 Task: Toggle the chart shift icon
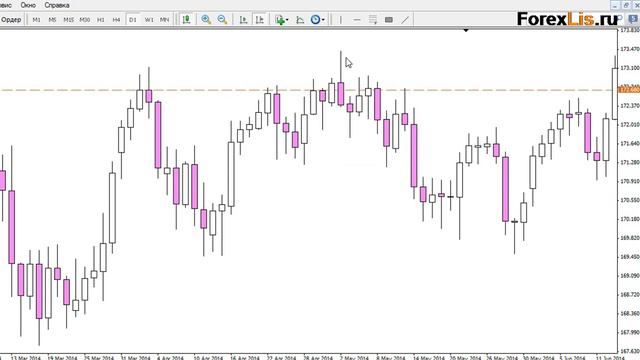(x=259, y=20)
